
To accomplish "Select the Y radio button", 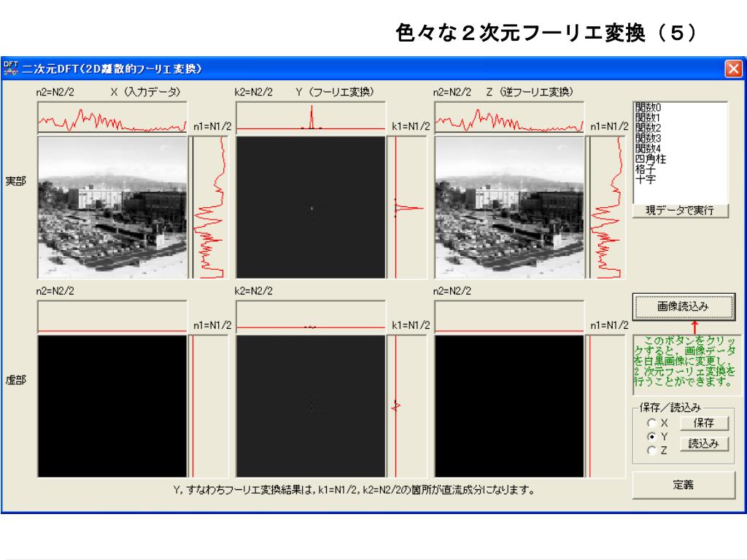I will point(651,436).
